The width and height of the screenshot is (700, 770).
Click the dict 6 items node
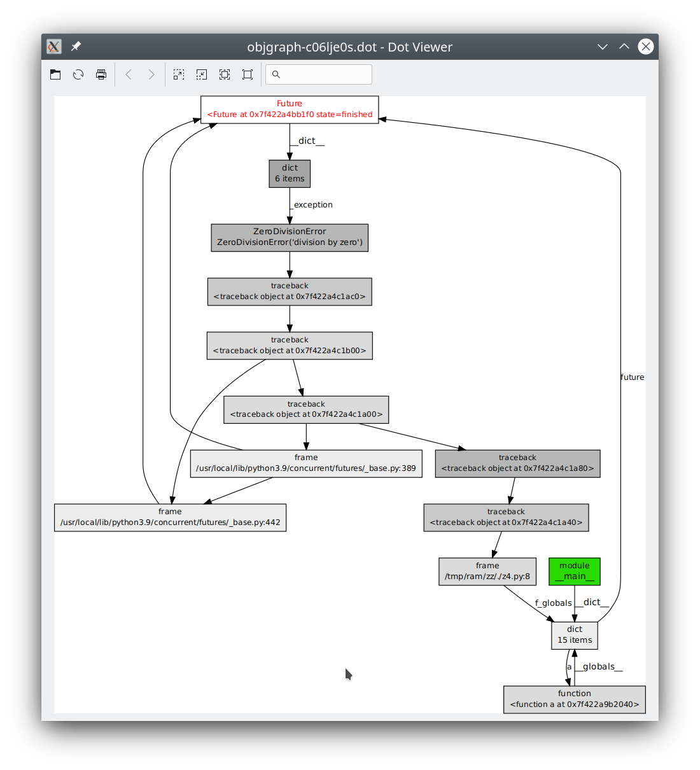290,174
